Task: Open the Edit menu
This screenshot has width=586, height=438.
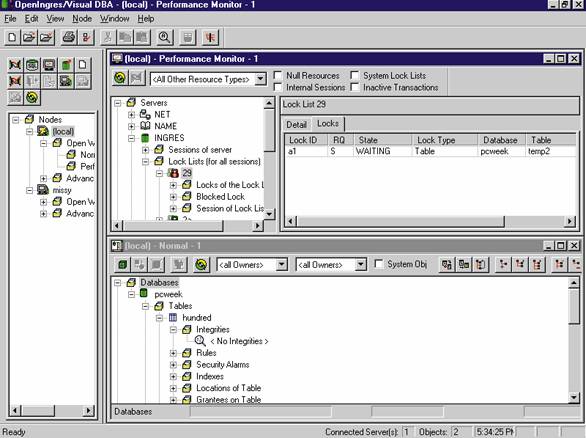Action: click(31, 18)
